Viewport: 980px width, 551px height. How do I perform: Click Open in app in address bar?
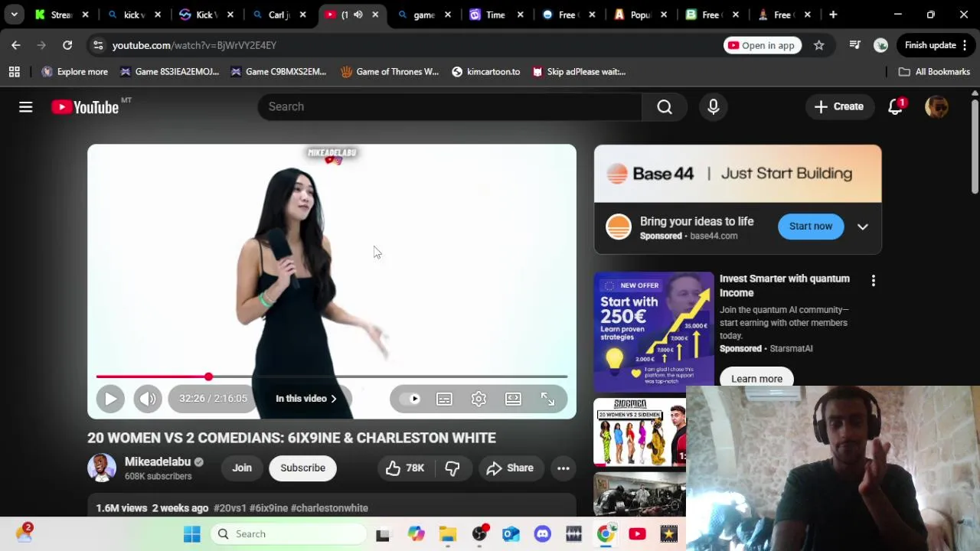761,45
